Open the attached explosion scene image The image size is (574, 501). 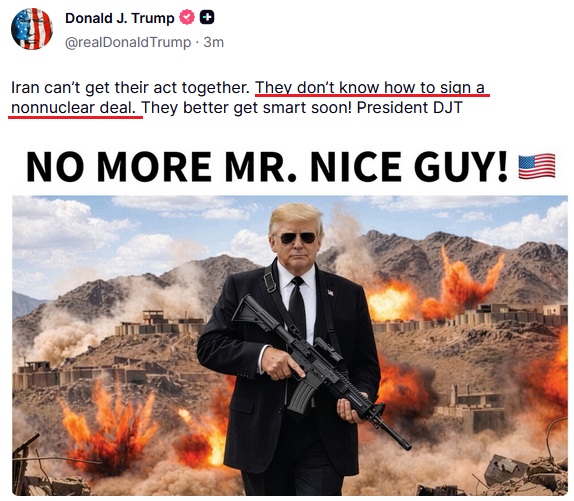[290, 345]
